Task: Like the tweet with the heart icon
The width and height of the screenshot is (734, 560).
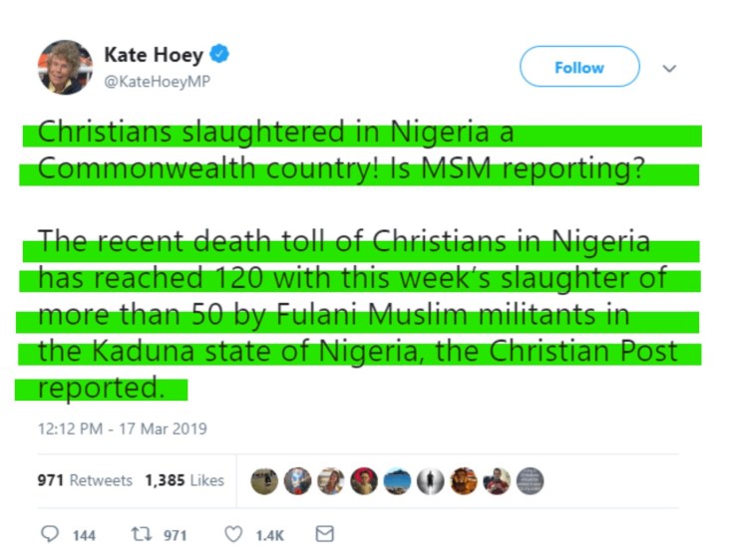Action: tap(232, 534)
